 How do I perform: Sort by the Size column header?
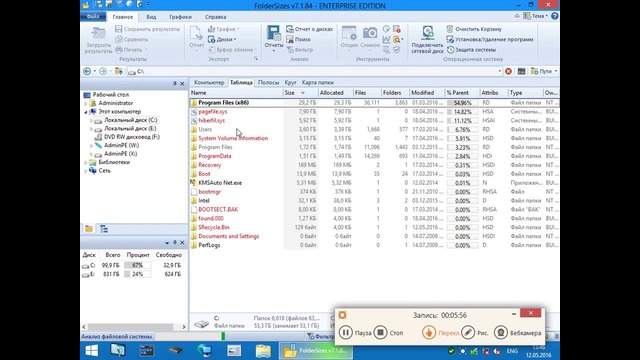300,93
